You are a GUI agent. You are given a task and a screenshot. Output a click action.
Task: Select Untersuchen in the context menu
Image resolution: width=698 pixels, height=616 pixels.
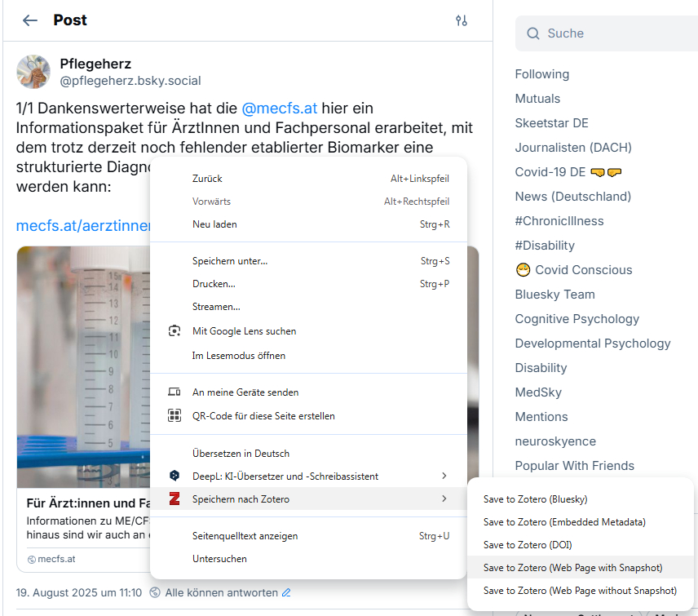pyautogui.click(x=219, y=559)
